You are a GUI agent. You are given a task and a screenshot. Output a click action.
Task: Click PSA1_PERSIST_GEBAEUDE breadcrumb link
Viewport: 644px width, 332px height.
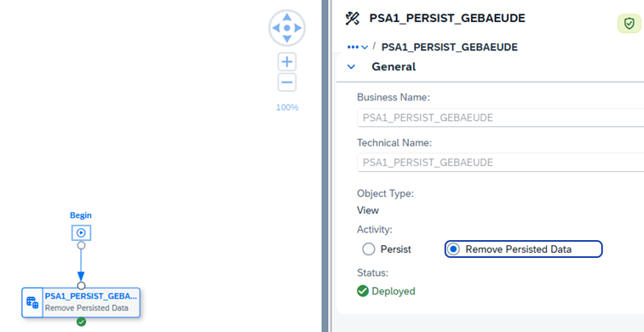click(x=449, y=47)
